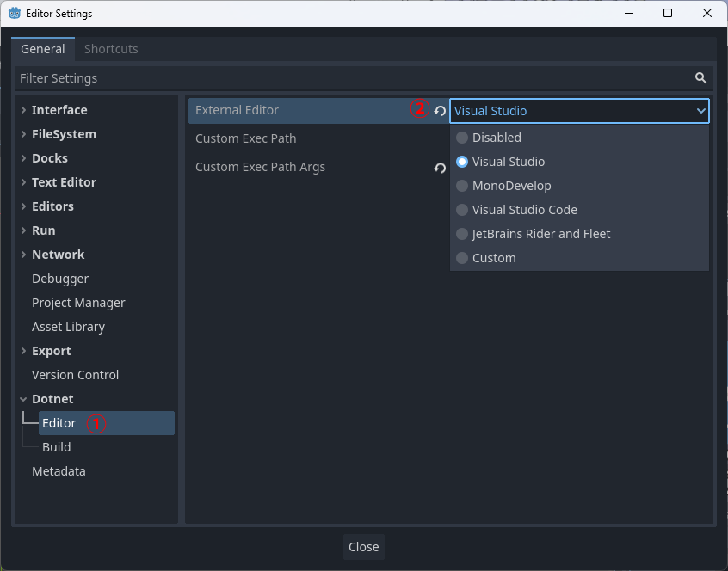The width and height of the screenshot is (728, 571).
Task: Expand the Docks category
Action: (23, 158)
